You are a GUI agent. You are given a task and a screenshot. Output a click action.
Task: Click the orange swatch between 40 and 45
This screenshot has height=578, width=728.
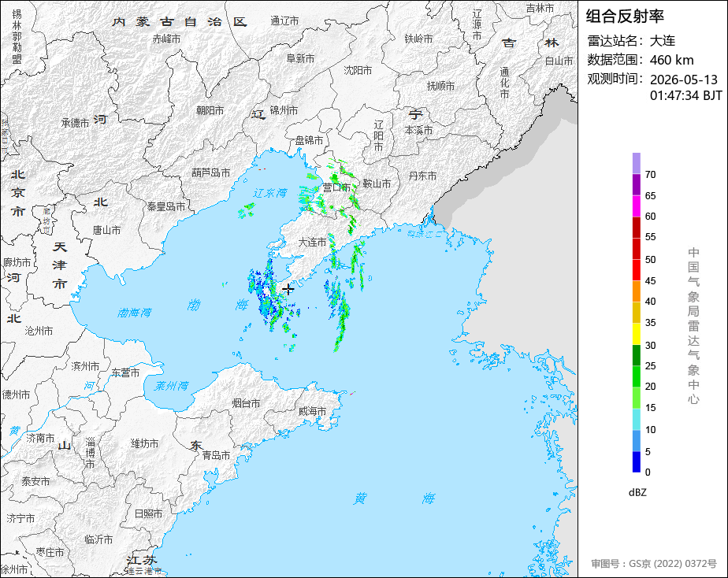[x=637, y=291]
